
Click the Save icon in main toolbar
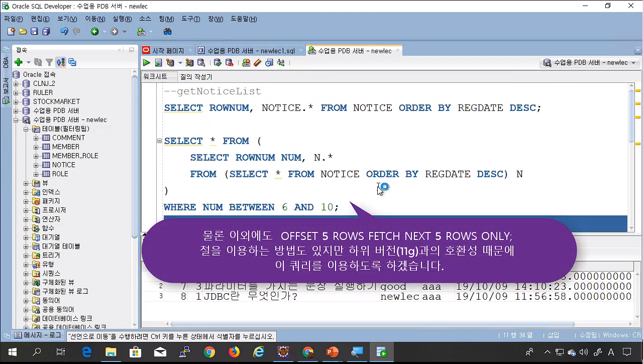pyautogui.click(x=34, y=32)
